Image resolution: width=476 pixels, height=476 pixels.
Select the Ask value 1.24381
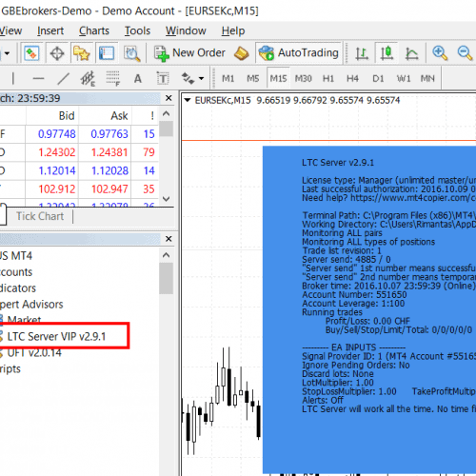(109, 152)
